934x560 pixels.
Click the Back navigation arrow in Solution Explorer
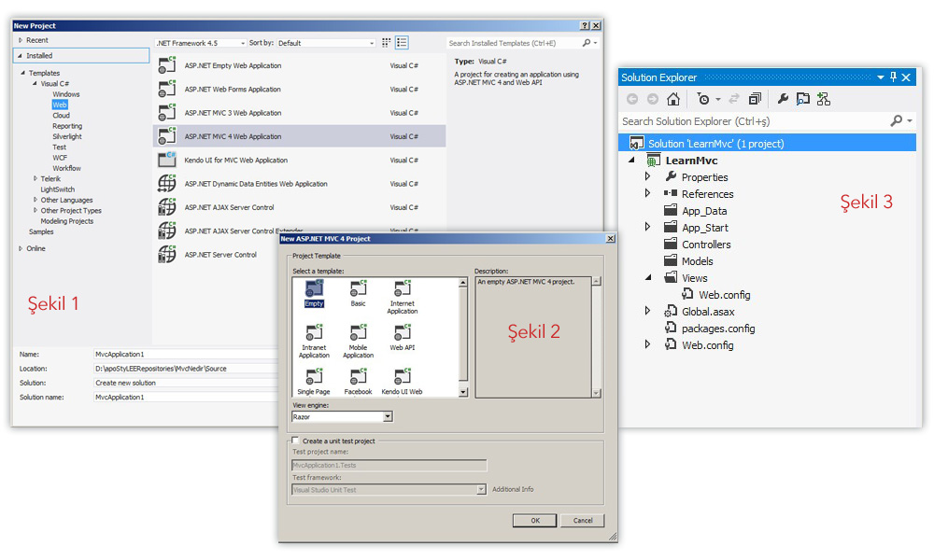tap(631, 98)
